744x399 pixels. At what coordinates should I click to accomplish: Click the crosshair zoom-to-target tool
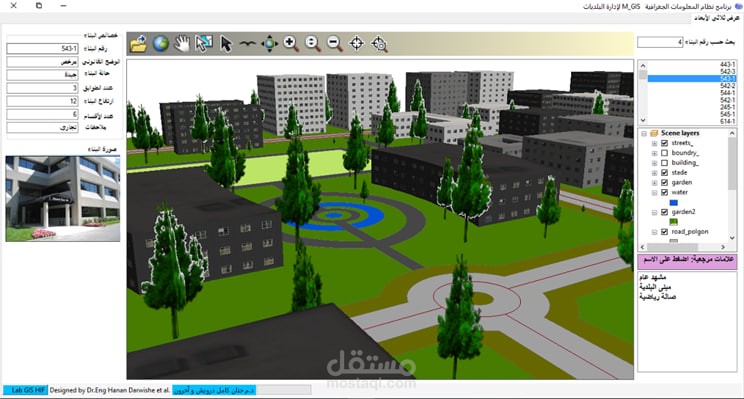(379, 44)
